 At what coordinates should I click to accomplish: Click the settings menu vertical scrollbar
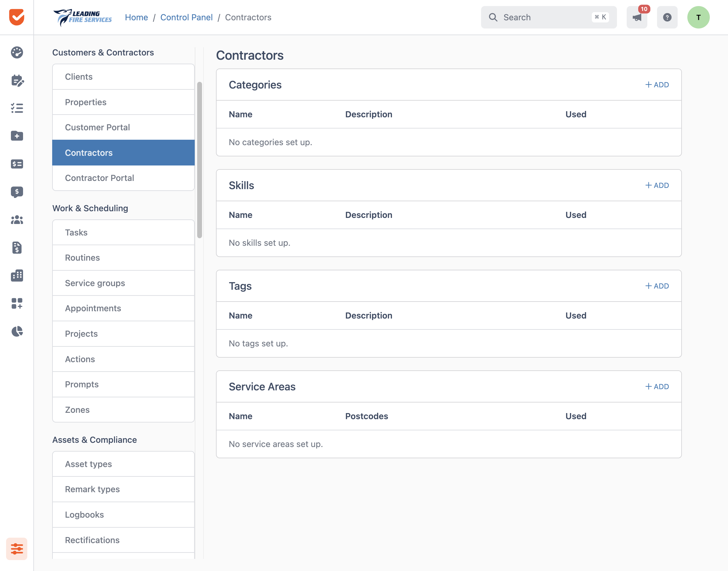coord(199,160)
